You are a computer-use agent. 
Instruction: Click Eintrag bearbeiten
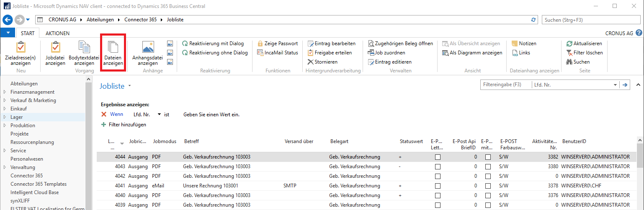(x=331, y=44)
